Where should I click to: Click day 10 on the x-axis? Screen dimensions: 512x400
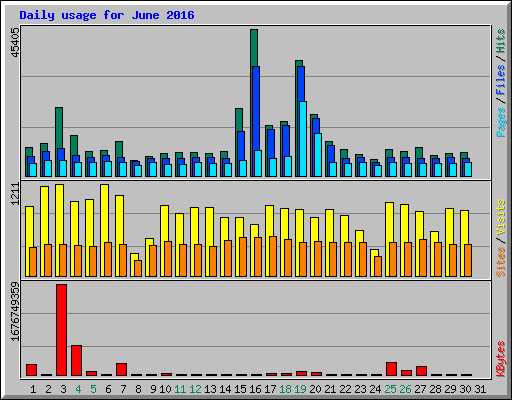[x=165, y=389]
